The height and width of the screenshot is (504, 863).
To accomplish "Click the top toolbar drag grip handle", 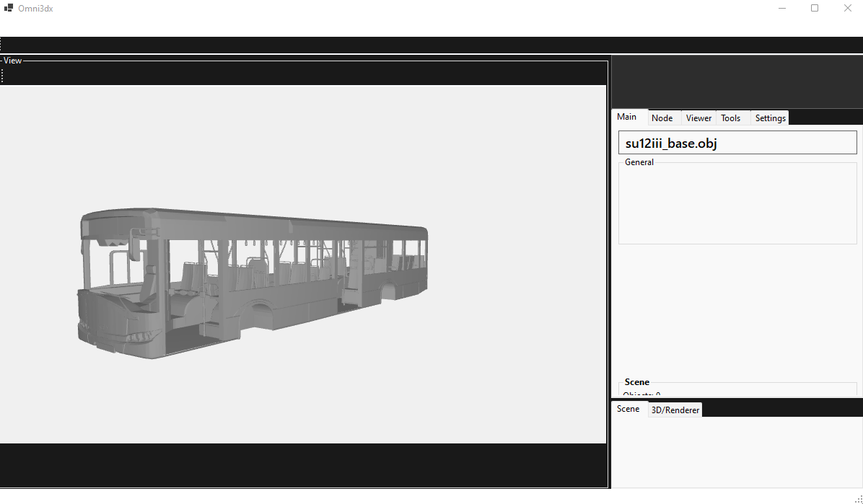I will coord(1,45).
